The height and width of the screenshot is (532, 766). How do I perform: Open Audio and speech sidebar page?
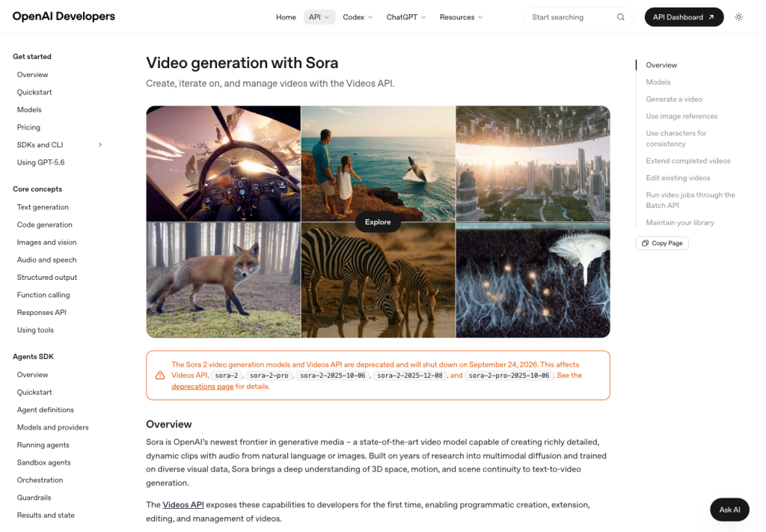point(46,260)
